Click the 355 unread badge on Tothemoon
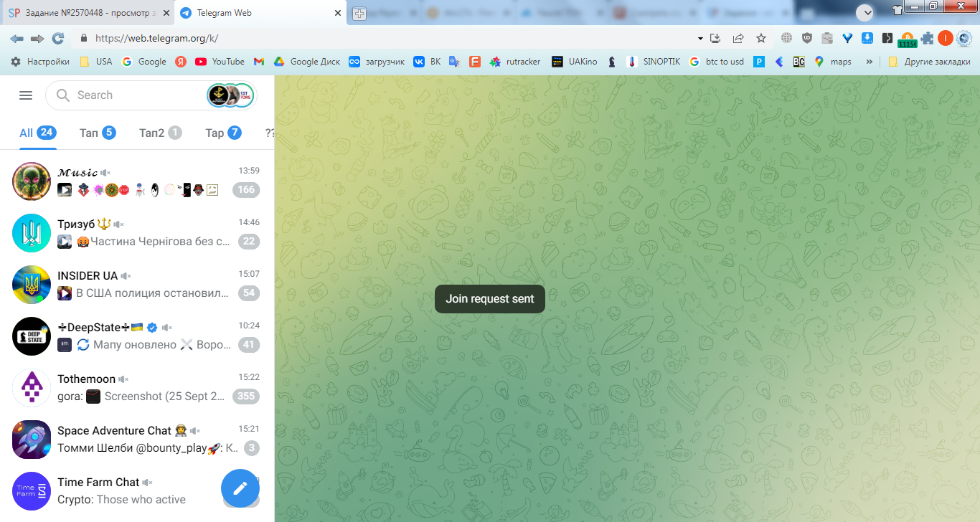Screen dimensions: 980x522 (246, 397)
